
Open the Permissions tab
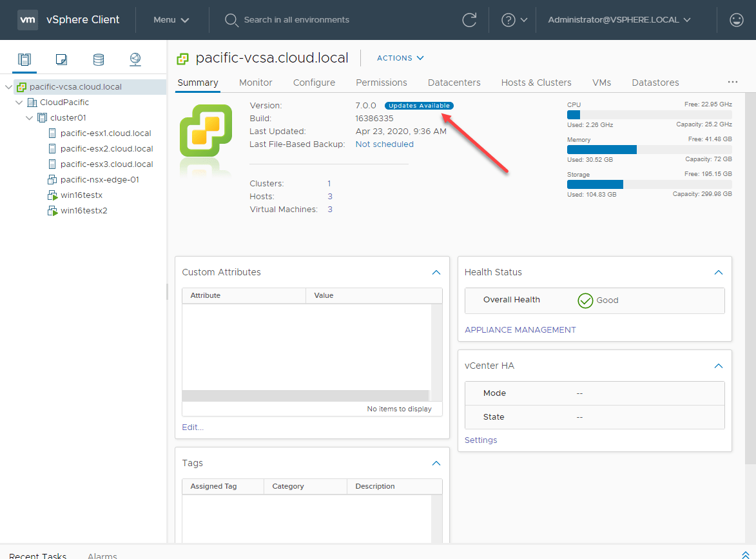click(x=382, y=83)
